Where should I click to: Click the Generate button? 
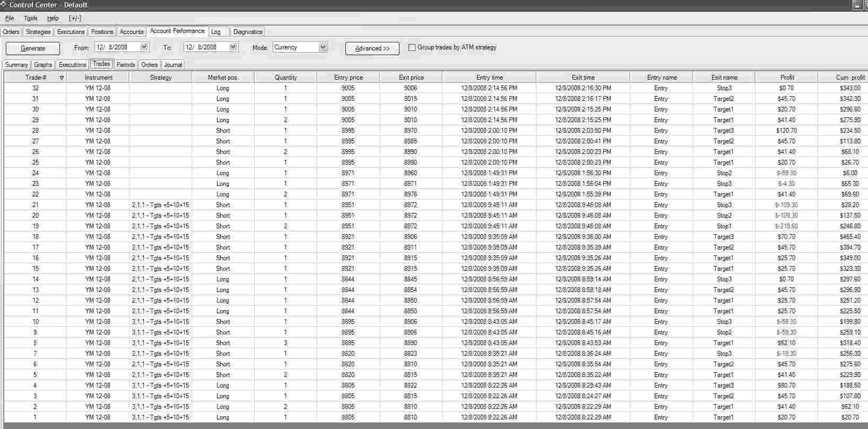33,48
